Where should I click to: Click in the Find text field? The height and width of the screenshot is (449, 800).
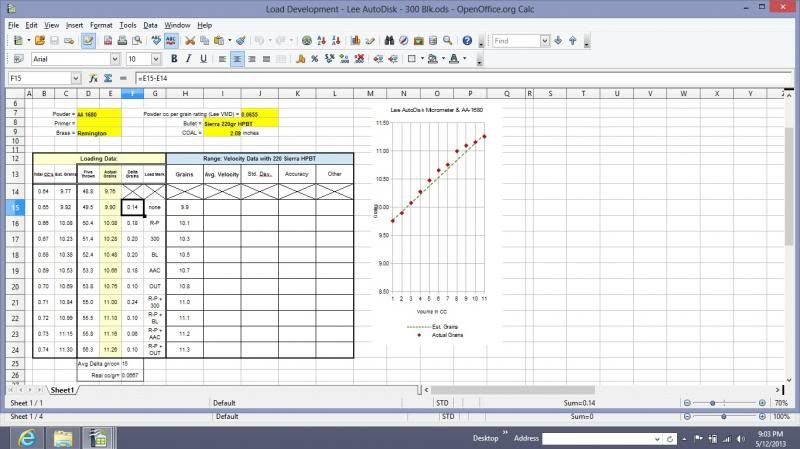(x=516, y=41)
